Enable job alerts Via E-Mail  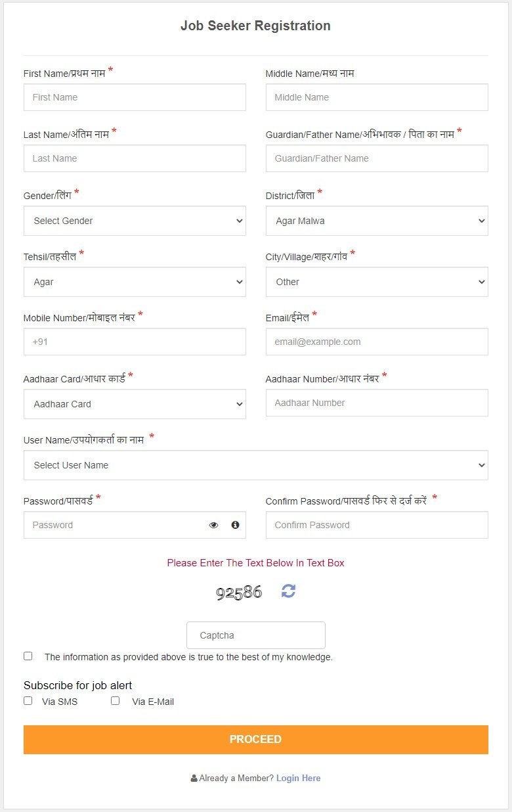coord(115,700)
